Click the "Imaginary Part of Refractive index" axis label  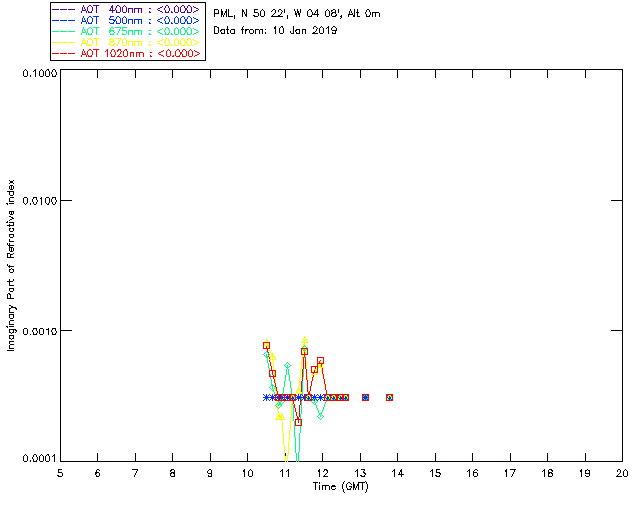tap(11, 265)
